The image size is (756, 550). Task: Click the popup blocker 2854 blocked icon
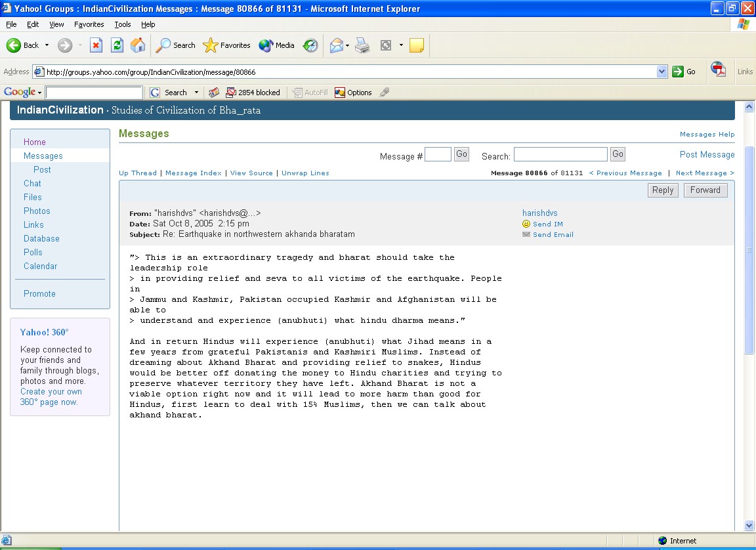click(x=253, y=93)
